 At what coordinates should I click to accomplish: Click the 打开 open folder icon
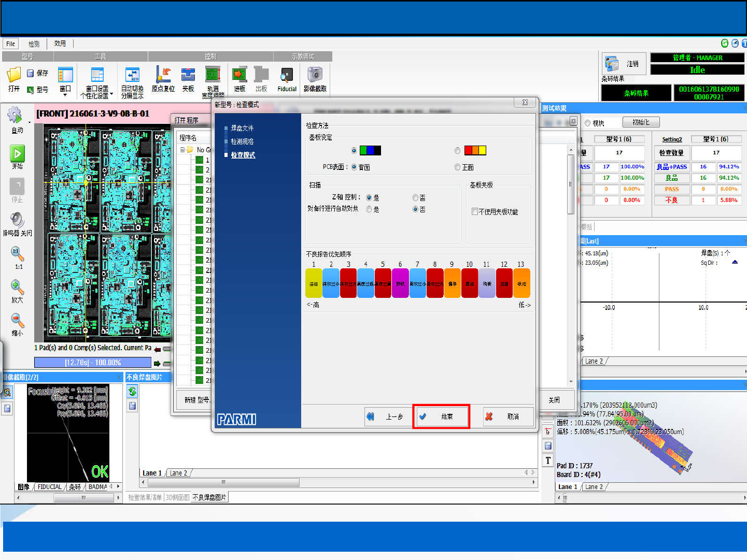click(x=13, y=76)
